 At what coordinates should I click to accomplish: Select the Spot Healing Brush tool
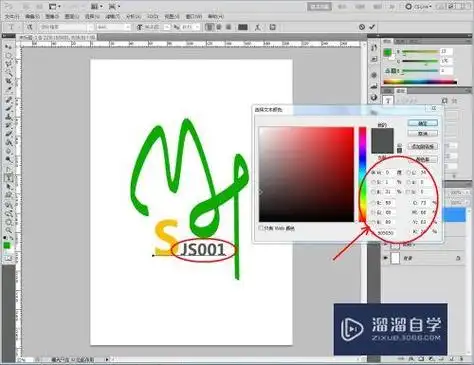(x=8, y=99)
